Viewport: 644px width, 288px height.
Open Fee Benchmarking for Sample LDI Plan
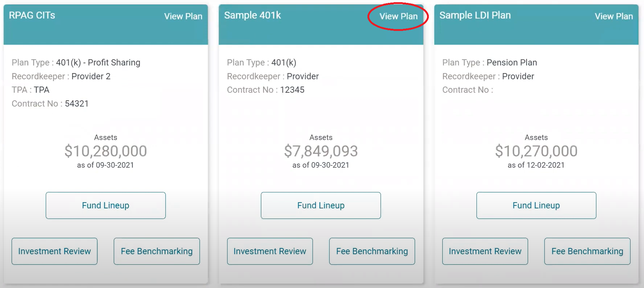(x=587, y=251)
